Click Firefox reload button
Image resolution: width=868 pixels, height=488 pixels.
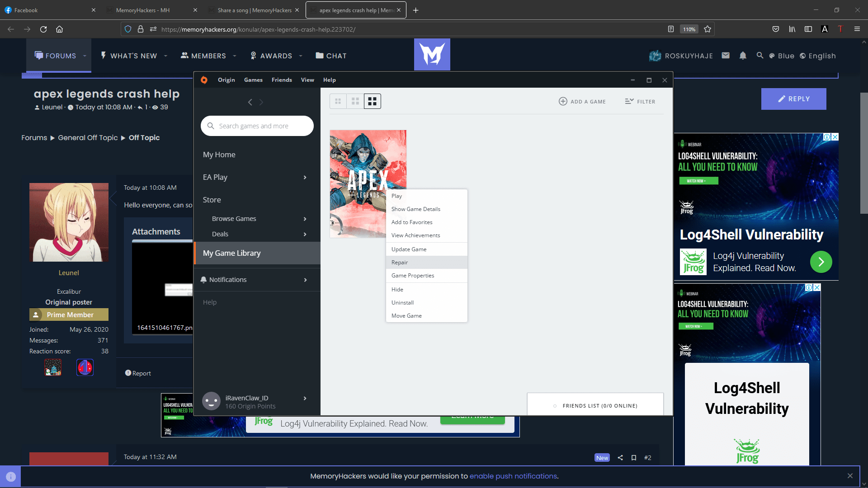43,29
